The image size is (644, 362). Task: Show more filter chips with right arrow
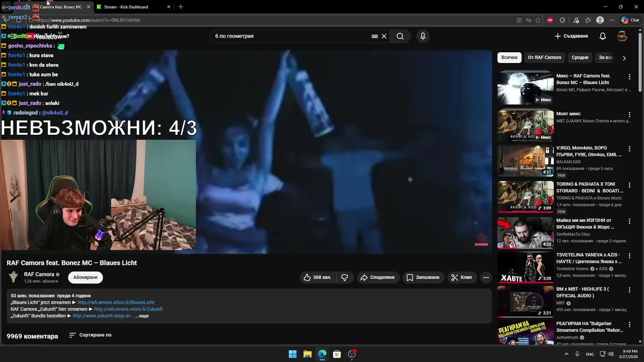[x=624, y=58]
